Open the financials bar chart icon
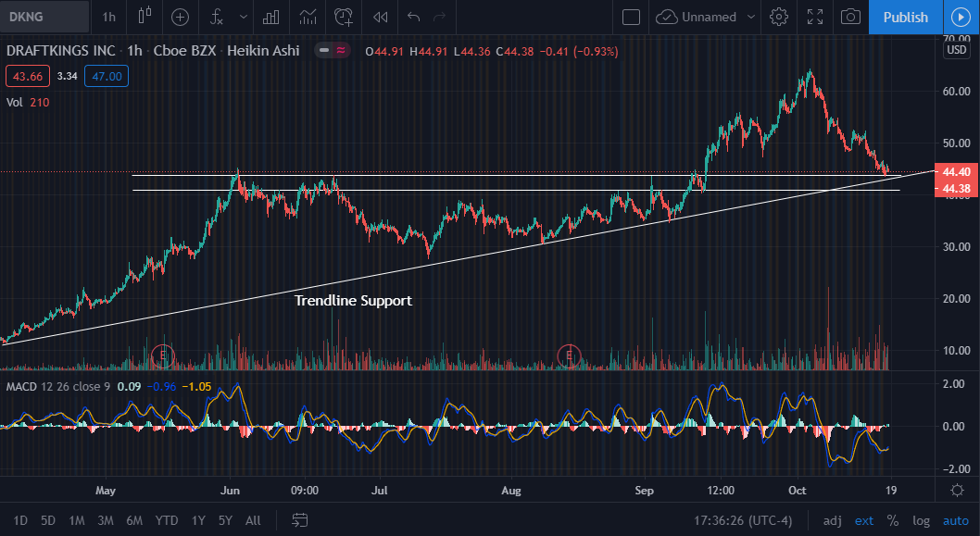 tap(271, 17)
